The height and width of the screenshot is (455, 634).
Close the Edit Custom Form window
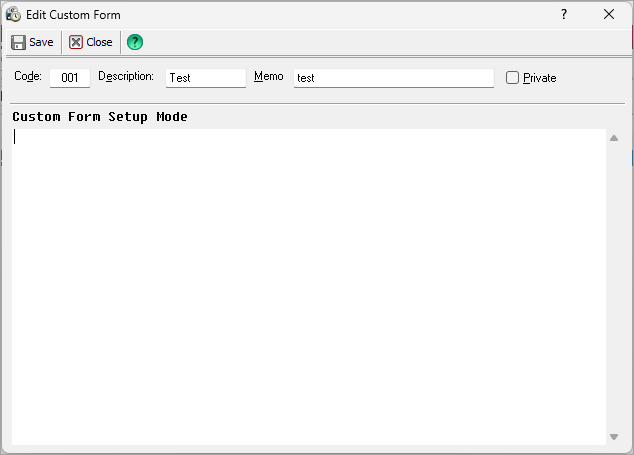coord(609,15)
